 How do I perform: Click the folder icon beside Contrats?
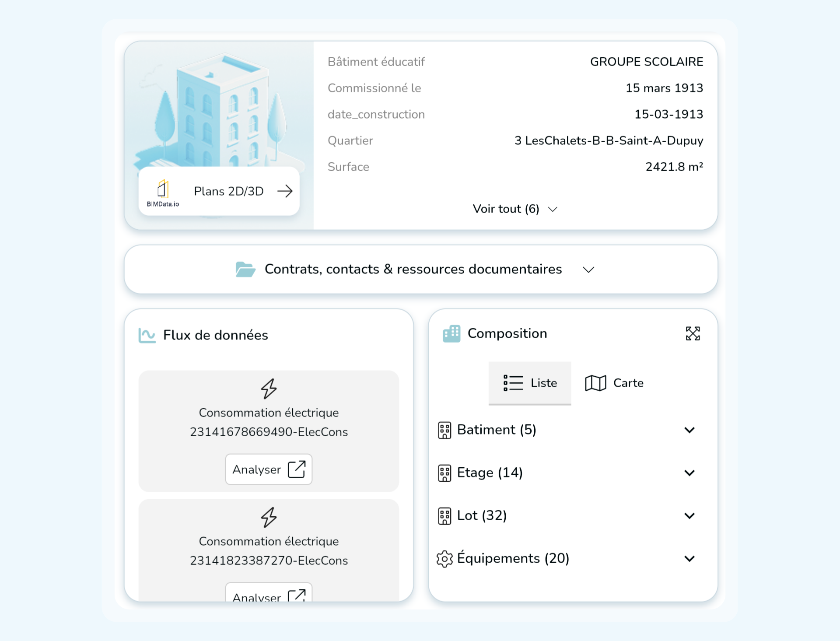click(245, 270)
